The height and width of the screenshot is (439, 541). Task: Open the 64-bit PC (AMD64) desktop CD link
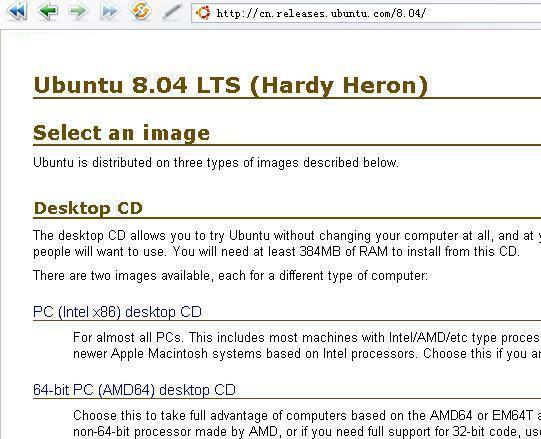(134, 390)
